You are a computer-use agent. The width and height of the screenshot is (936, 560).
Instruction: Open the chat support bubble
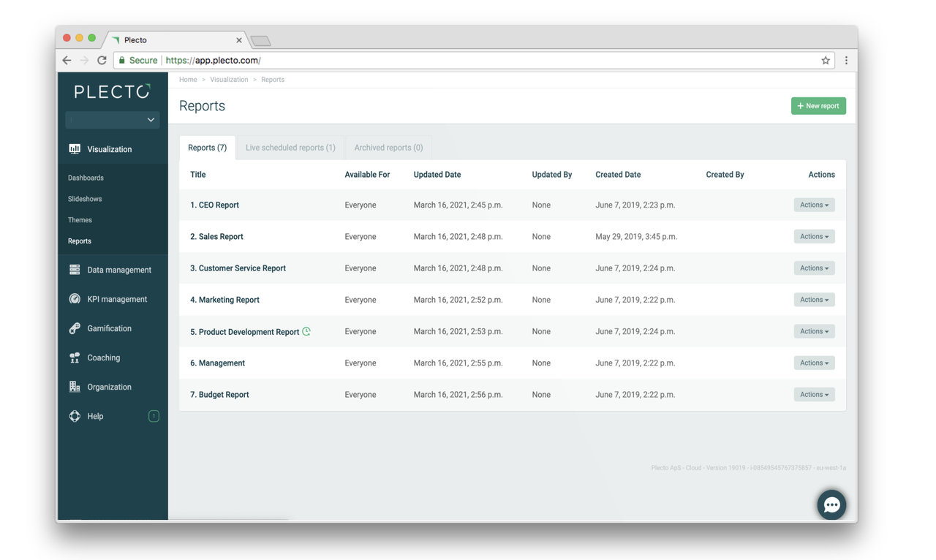[x=831, y=504]
